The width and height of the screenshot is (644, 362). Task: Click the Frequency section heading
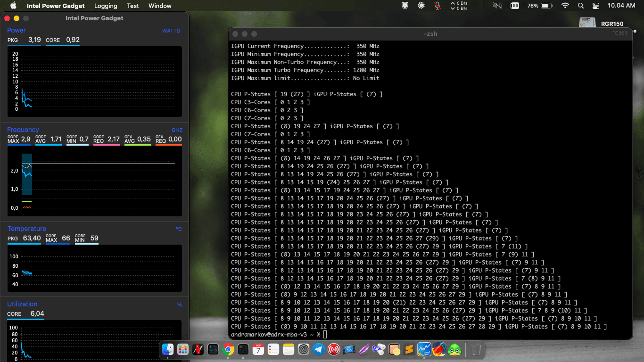pyautogui.click(x=23, y=130)
